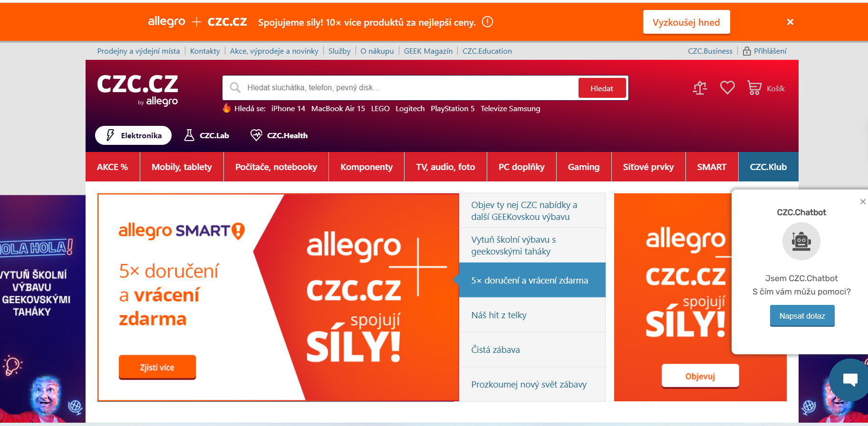
Task: Select the Elektronika section pill
Action: click(x=133, y=135)
